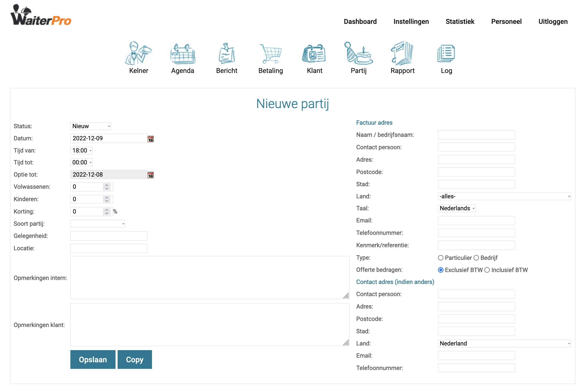
Task: Open the Kelner waiter icon
Action: point(138,53)
